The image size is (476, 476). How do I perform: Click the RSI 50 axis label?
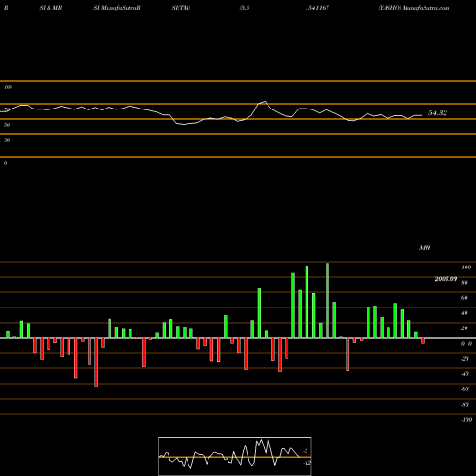point(7,125)
